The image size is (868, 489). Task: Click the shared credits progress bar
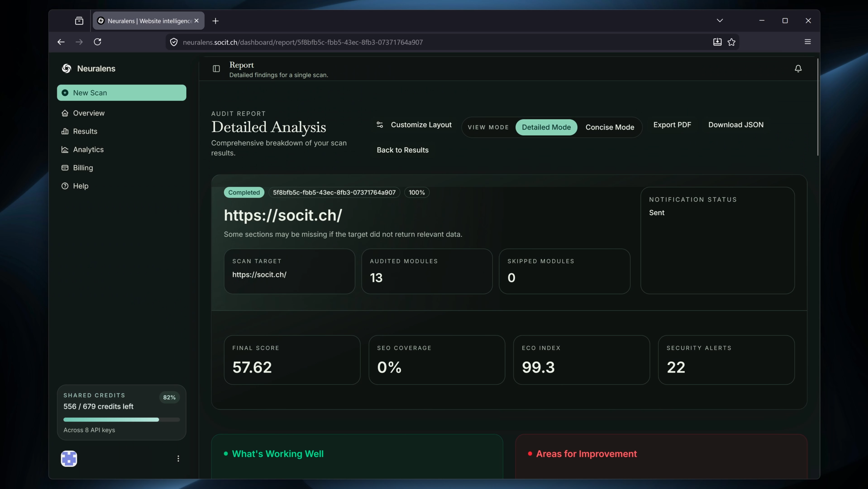point(122,420)
